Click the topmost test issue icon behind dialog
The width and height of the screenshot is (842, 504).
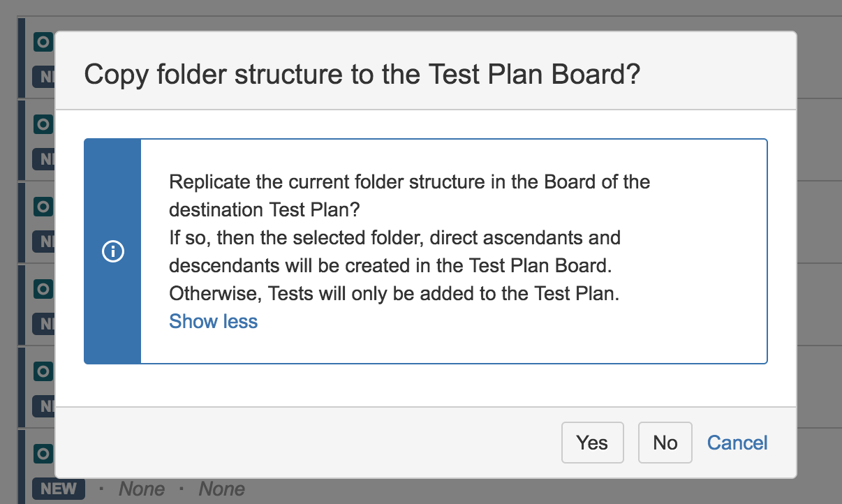pyautogui.click(x=43, y=42)
